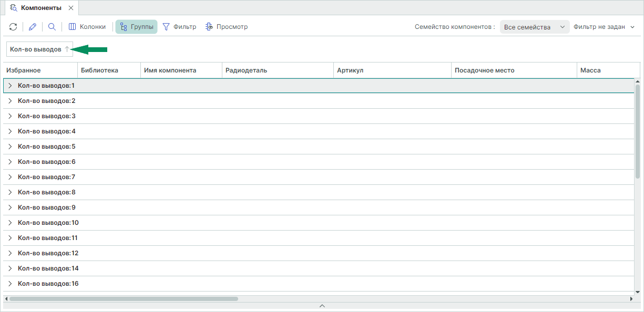
Task: Open the Фильтр filter panel
Action: (x=179, y=27)
